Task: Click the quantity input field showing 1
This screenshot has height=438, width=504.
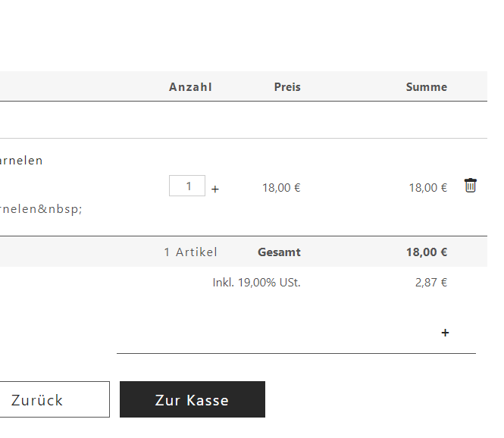Action: (187, 186)
